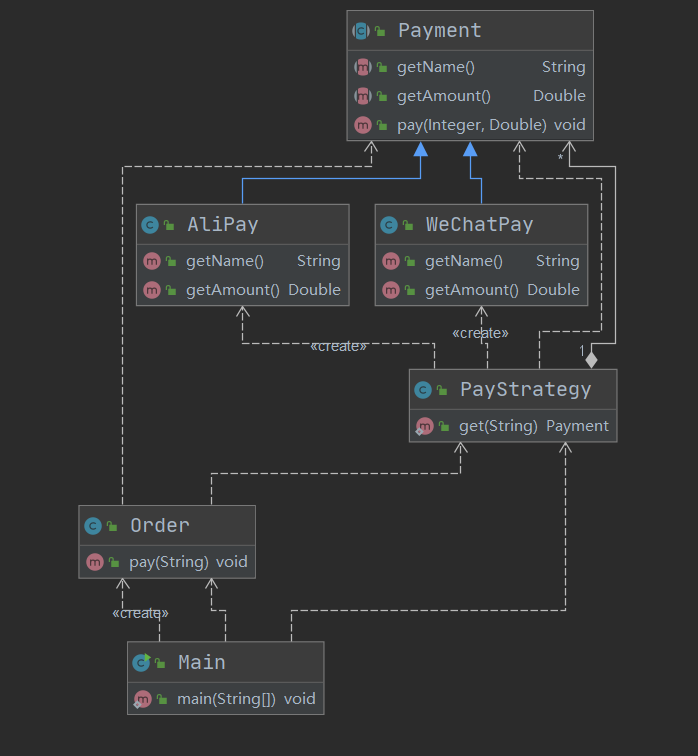
Task: Click the class icon next to WeChatPay
Action: (x=389, y=225)
